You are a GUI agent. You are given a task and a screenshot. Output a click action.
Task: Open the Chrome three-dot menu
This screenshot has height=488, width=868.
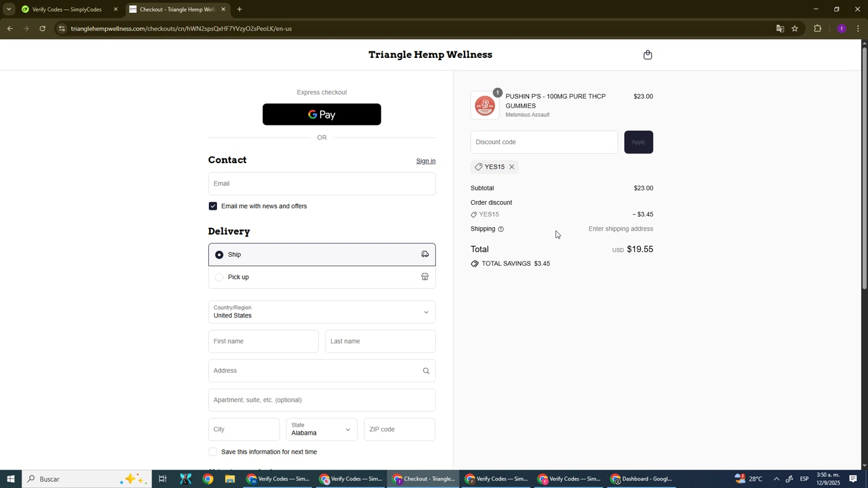(x=858, y=28)
